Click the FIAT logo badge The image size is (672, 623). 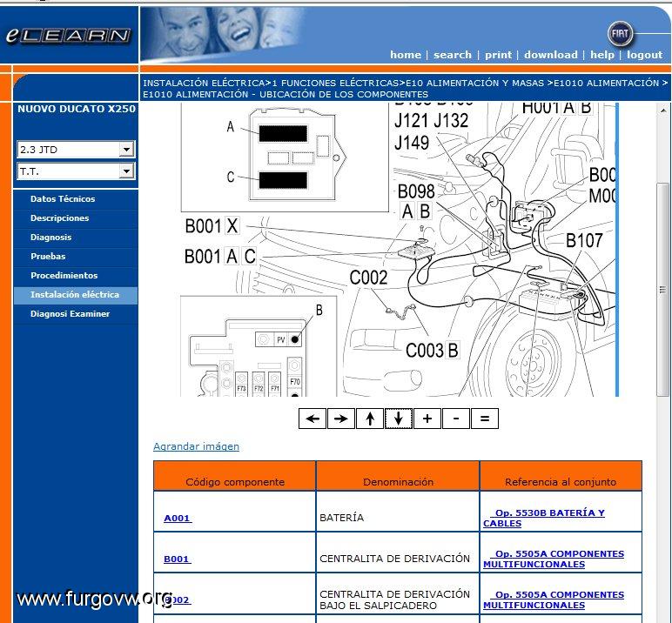click(x=620, y=33)
